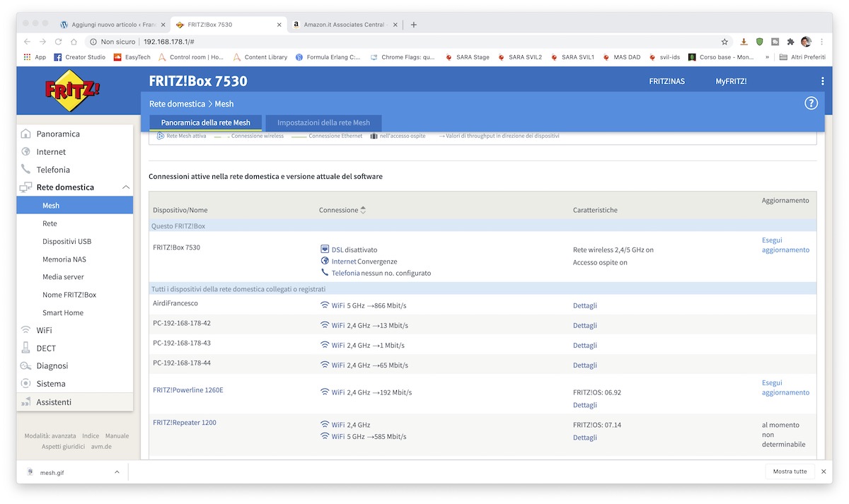Click the WiFi signal icon for AirdiFrancesco
This screenshot has height=504, width=849.
[x=325, y=305]
